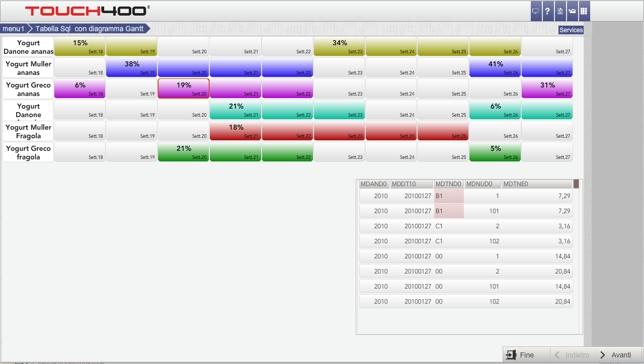The height and width of the screenshot is (364, 644).
Task: Click the 41% blue Gantt cell
Action: 495,67
